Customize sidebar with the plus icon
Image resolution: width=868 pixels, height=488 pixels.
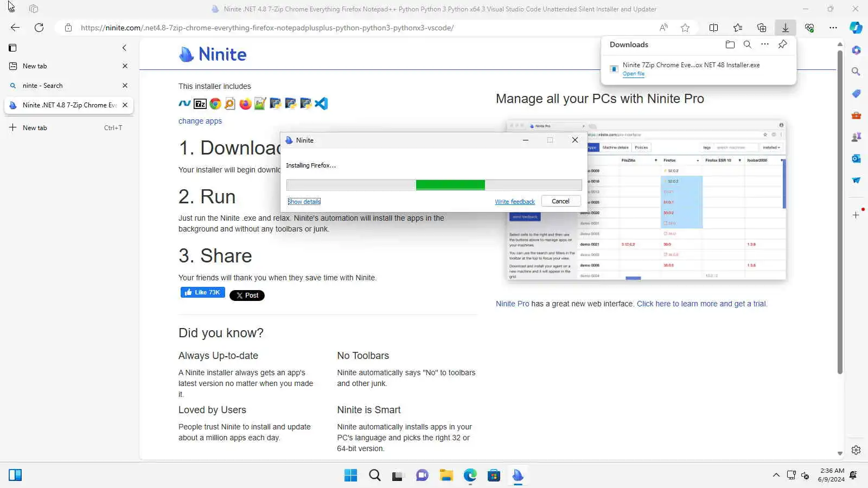(x=856, y=215)
